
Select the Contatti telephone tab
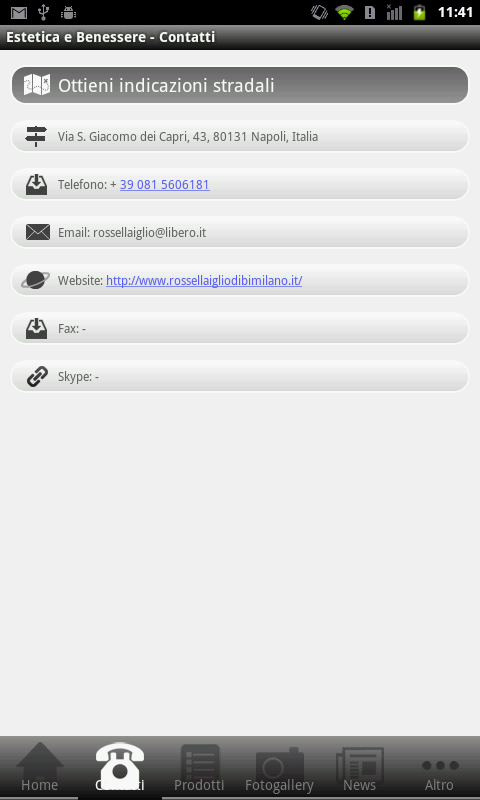tap(120, 767)
